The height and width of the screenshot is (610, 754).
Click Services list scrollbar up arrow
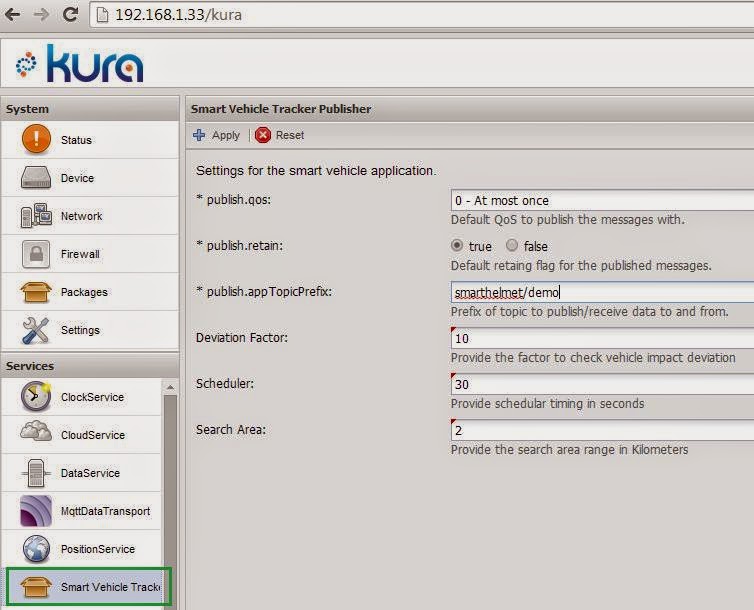170,387
